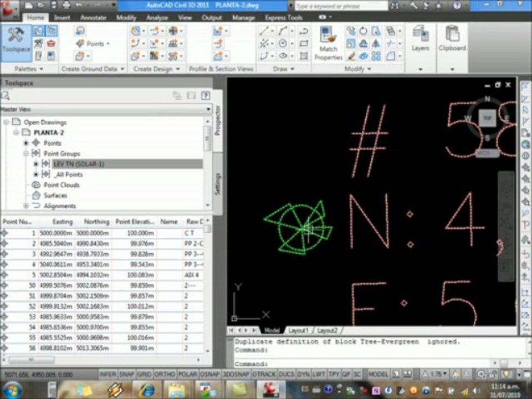Open the Analyze ribbon tab

pos(157,18)
